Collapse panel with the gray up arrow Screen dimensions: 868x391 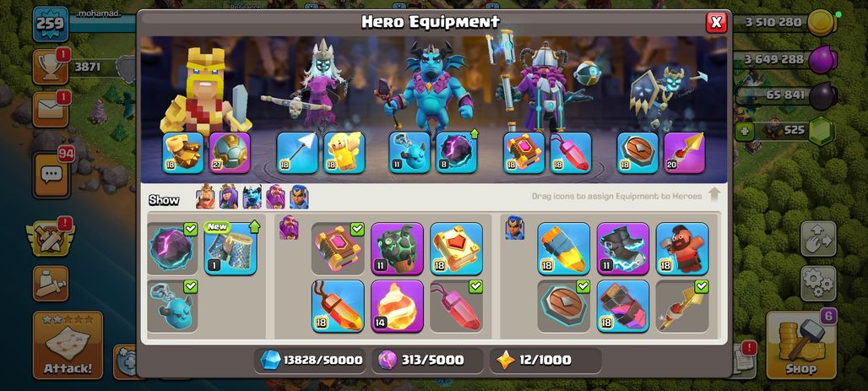713,194
